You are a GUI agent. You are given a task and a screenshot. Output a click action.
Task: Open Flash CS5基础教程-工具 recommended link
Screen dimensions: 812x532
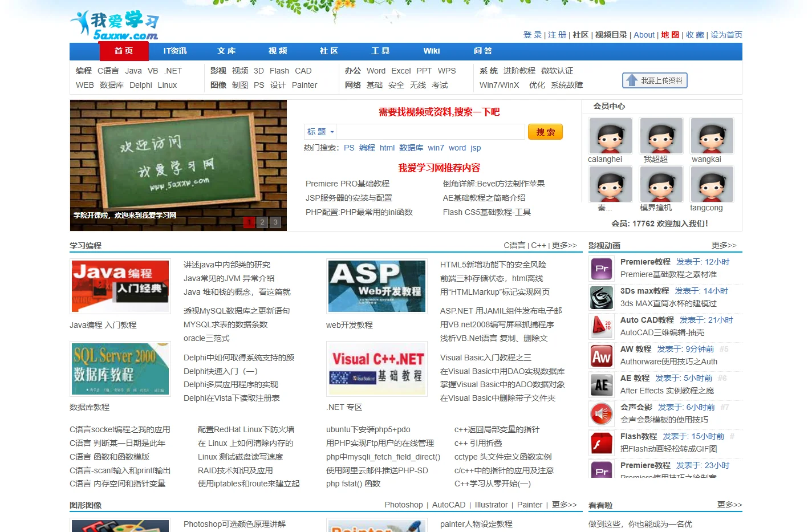click(x=487, y=212)
